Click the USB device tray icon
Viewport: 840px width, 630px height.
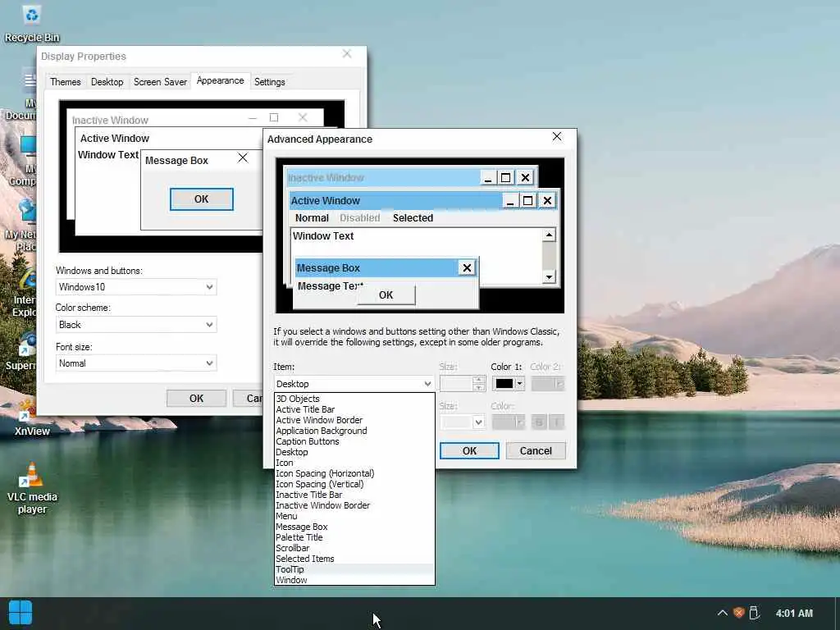point(755,613)
